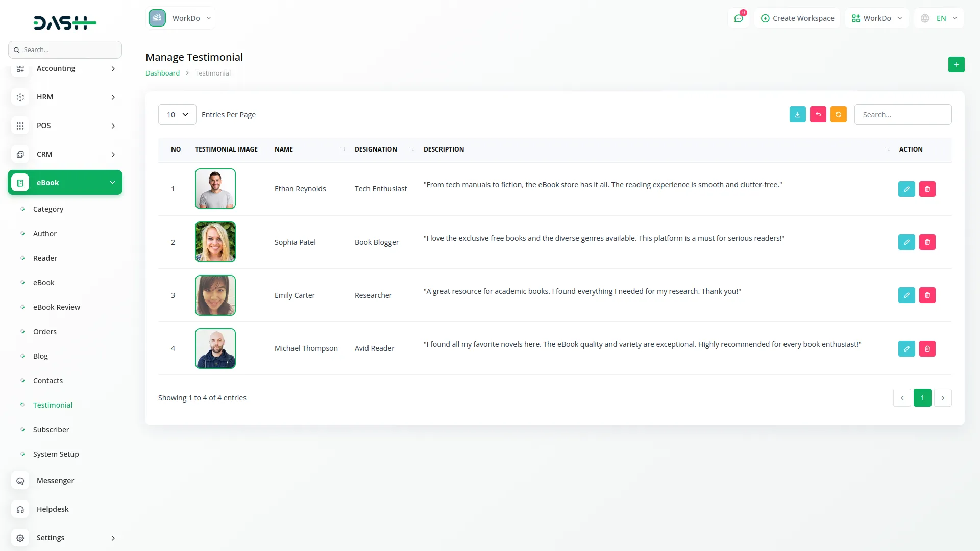
Task: Delete Sophia Patel testimonial
Action: [927, 242]
